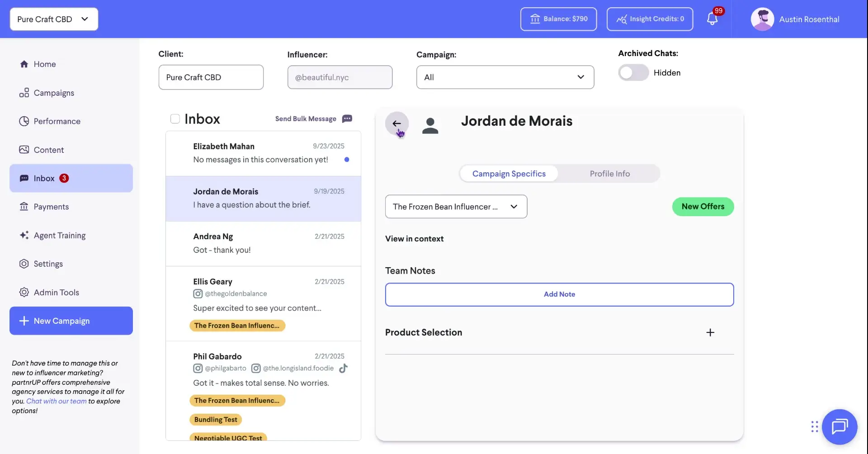868x454 pixels.
Task: Switch to the Profile Info tab
Action: coord(610,173)
